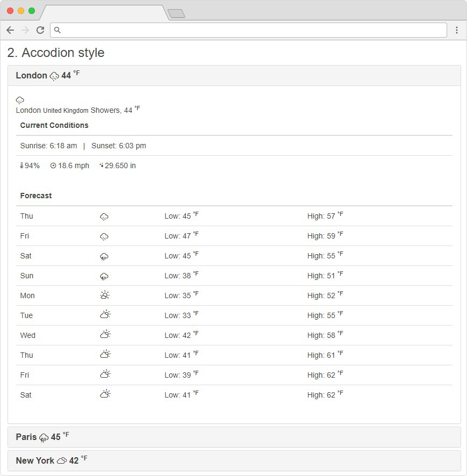Click the browser back arrow
The width and height of the screenshot is (467, 476).
10,30
